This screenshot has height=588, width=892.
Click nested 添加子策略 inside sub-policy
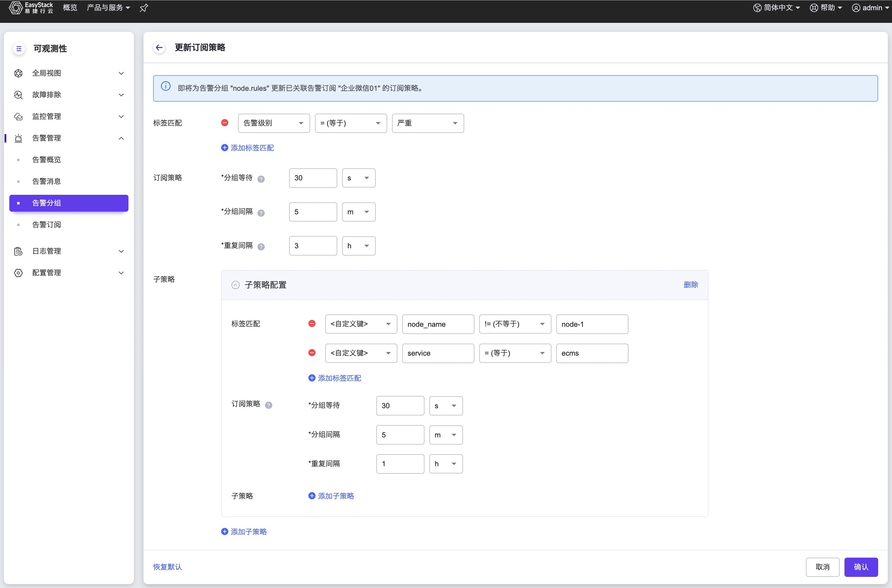pos(331,496)
